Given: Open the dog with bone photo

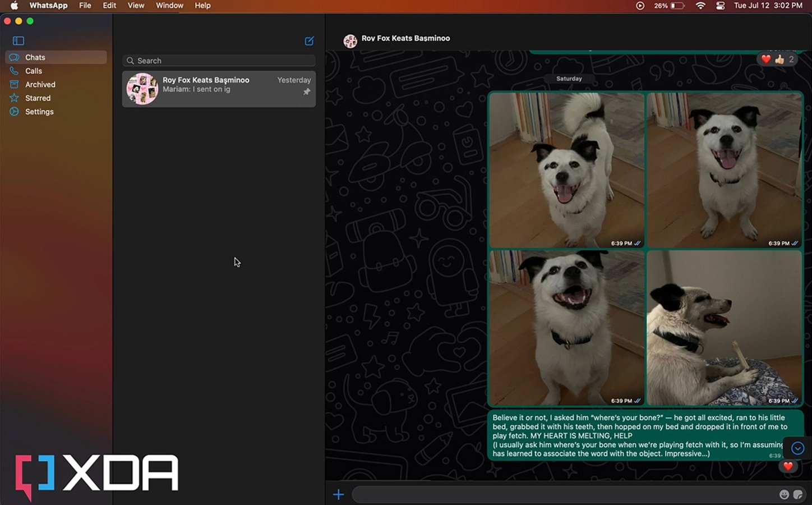Looking at the screenshot, I should point(724,328).
